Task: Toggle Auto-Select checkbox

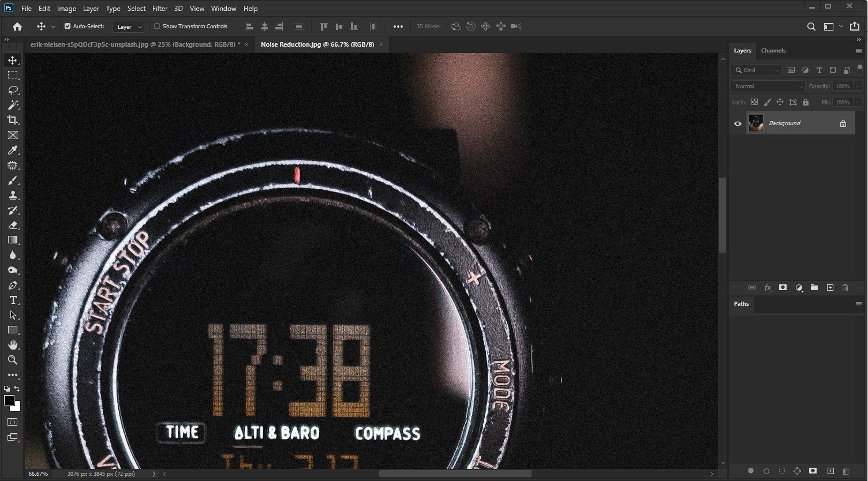Action: tap(68, 27)
